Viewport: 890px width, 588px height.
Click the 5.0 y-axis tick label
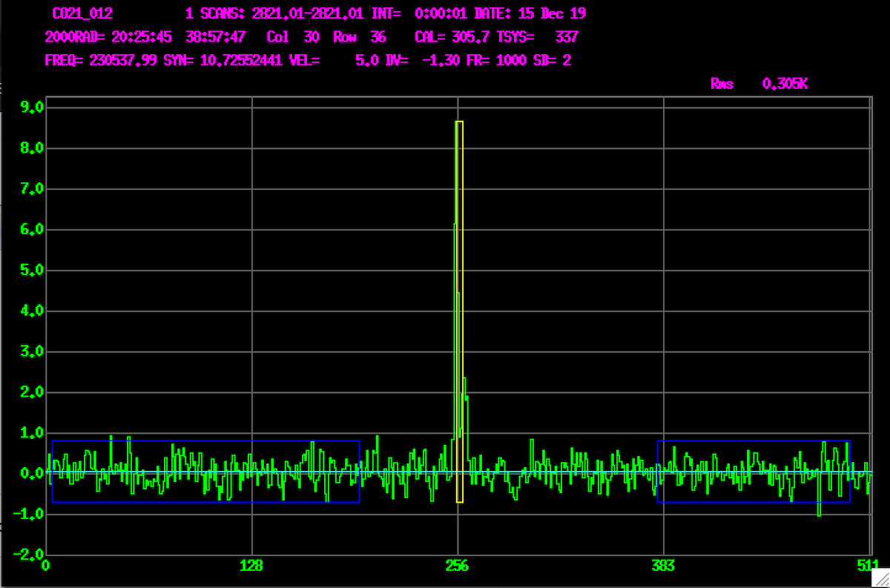click(33, 271)
